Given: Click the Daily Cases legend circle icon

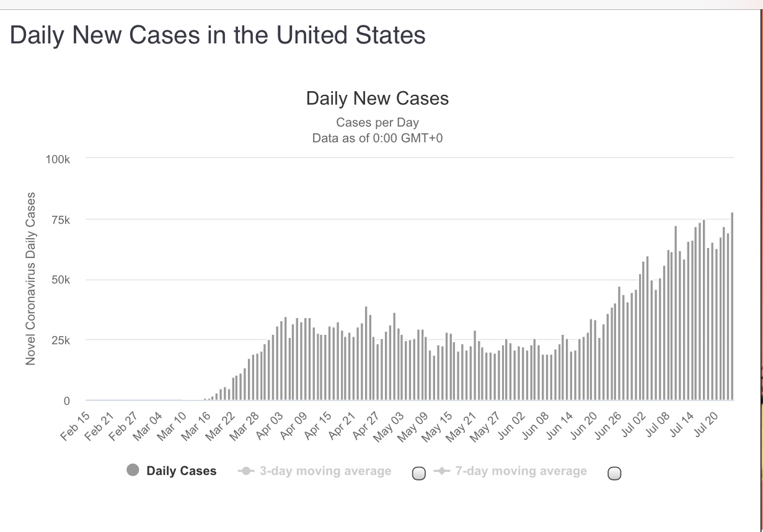Looking at the screenshot, I should pyautogui.click(x=133, y=471).
